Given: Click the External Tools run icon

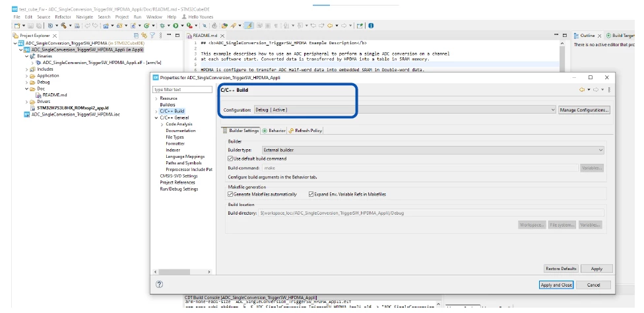Looking at the screenshot, I should click(189, 26).
